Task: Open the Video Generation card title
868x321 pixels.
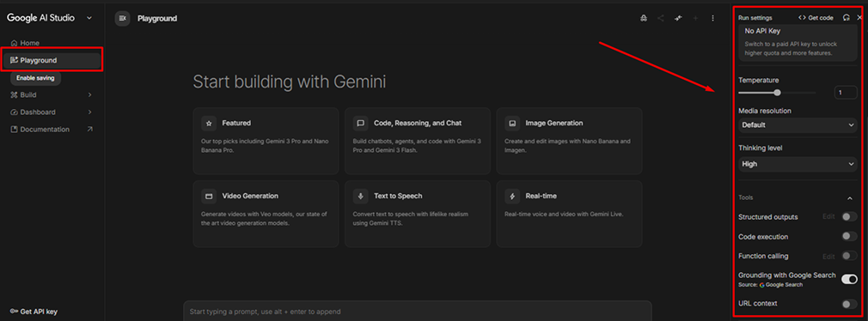Action: click(250, 197)
